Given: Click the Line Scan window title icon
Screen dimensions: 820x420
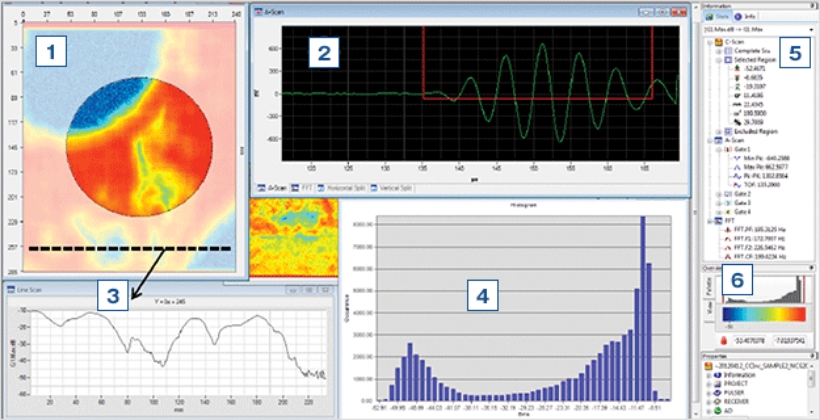Looking at the screenshot, I should [11, 290].
